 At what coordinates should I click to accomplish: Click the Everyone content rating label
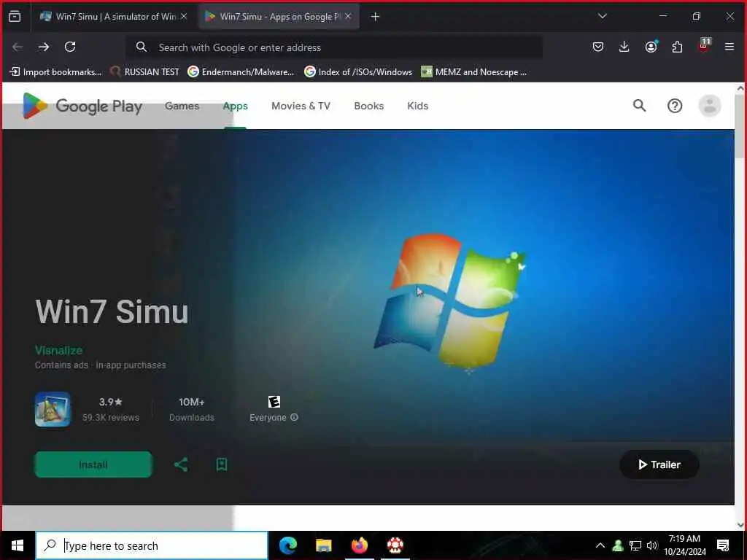pos(268,417)
